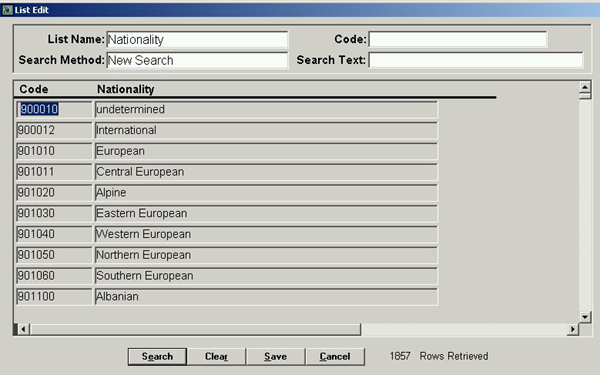The width and height of the screenshot is (600, 375).
Task: Click the 'International' nationality cell
Action: [x=266, y=130]
